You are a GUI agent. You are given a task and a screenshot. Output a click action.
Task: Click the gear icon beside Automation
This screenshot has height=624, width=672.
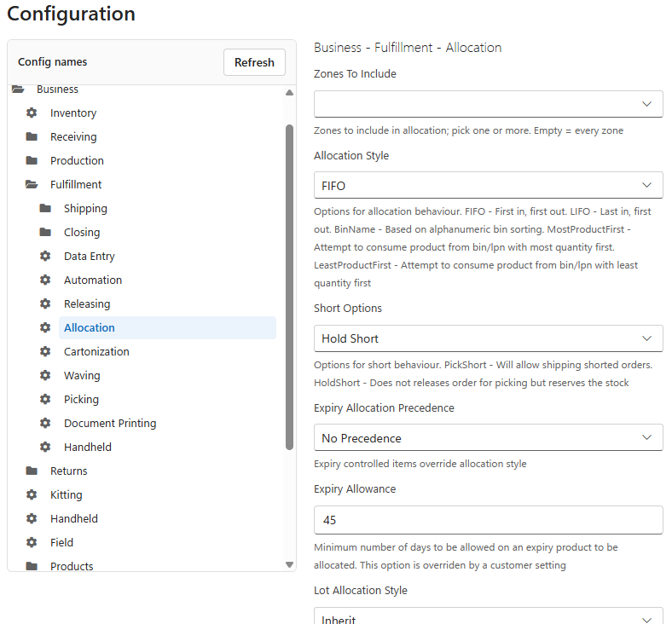(x=45, y=280)
